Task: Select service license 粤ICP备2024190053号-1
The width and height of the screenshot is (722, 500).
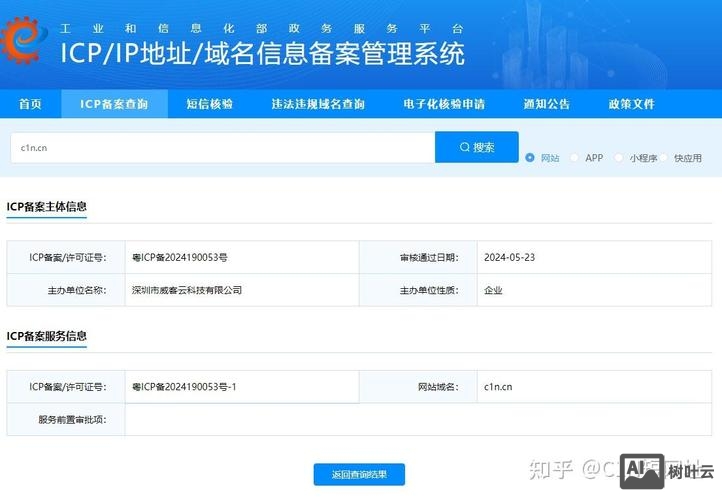Action: click(184, 387)
